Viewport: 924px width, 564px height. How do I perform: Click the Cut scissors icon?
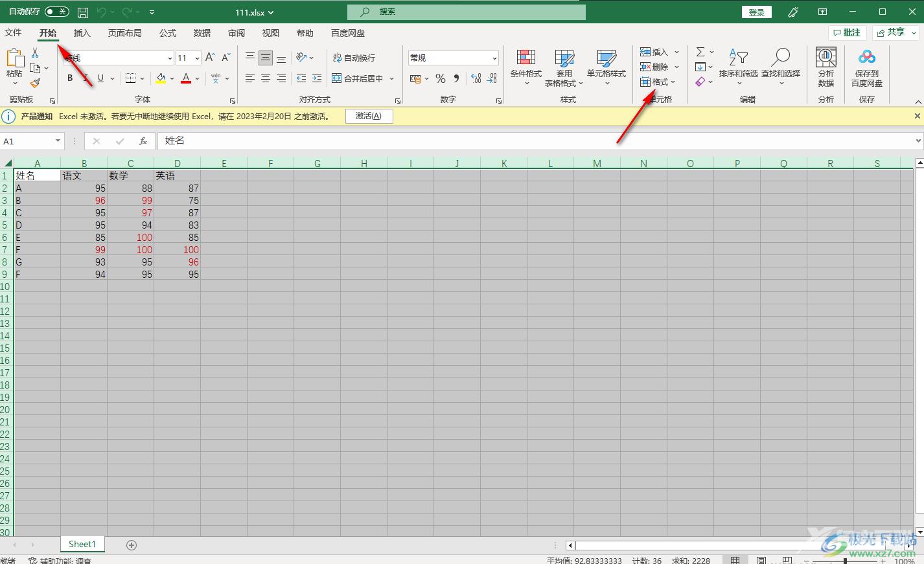click(35, 53)
